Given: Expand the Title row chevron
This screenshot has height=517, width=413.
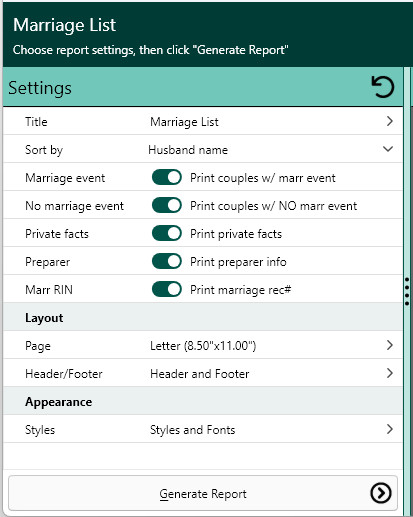Looking at the screenshot, I should (390, 121).
